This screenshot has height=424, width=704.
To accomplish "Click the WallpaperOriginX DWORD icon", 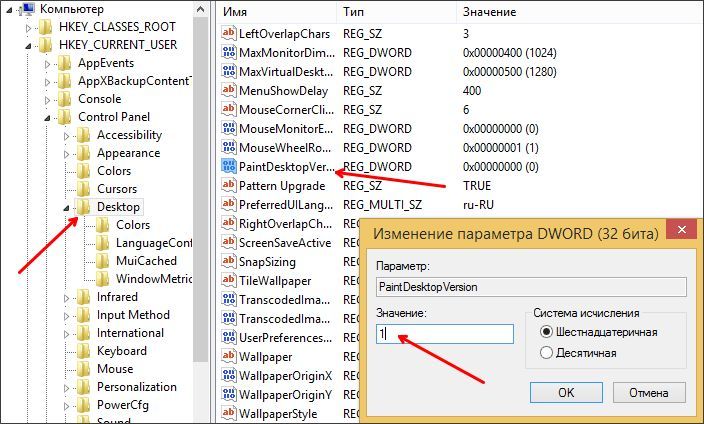I will (x=229, y=375).
